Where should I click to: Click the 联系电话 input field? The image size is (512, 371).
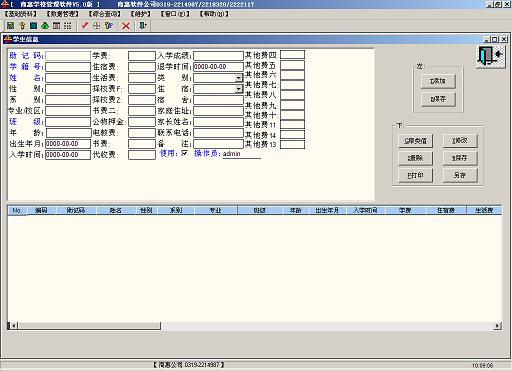[x=218, y=133]
